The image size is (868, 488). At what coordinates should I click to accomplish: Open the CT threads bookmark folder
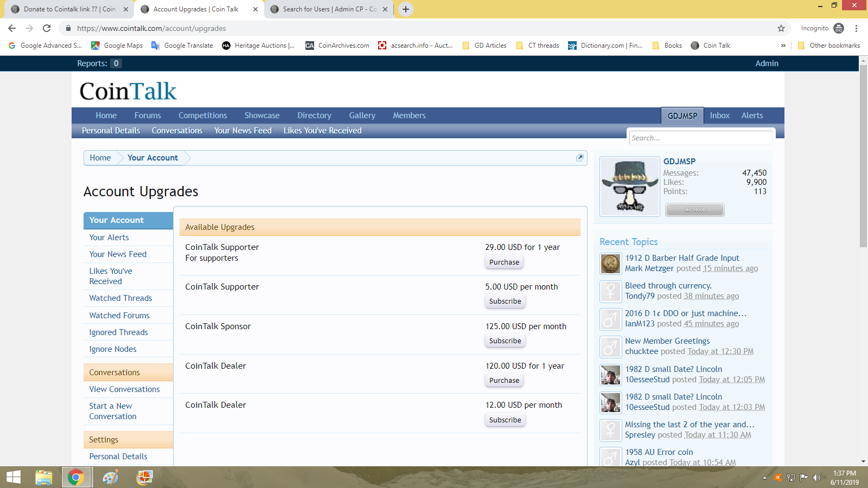point(538,46)
